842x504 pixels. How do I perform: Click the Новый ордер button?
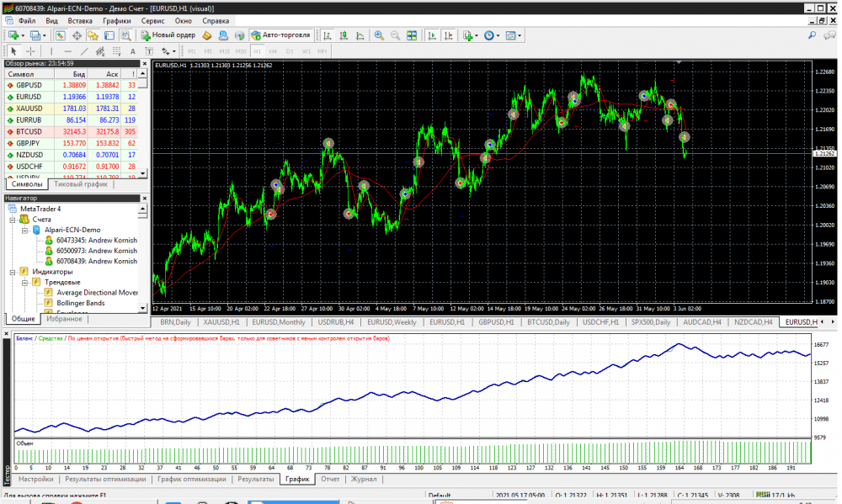[168, 35]
